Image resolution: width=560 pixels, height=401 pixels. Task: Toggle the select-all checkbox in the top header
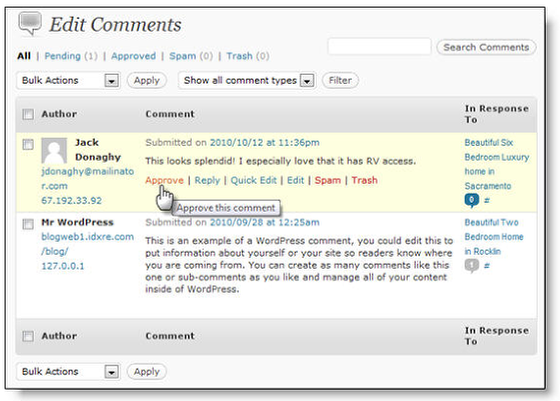(x=28, y=114)
